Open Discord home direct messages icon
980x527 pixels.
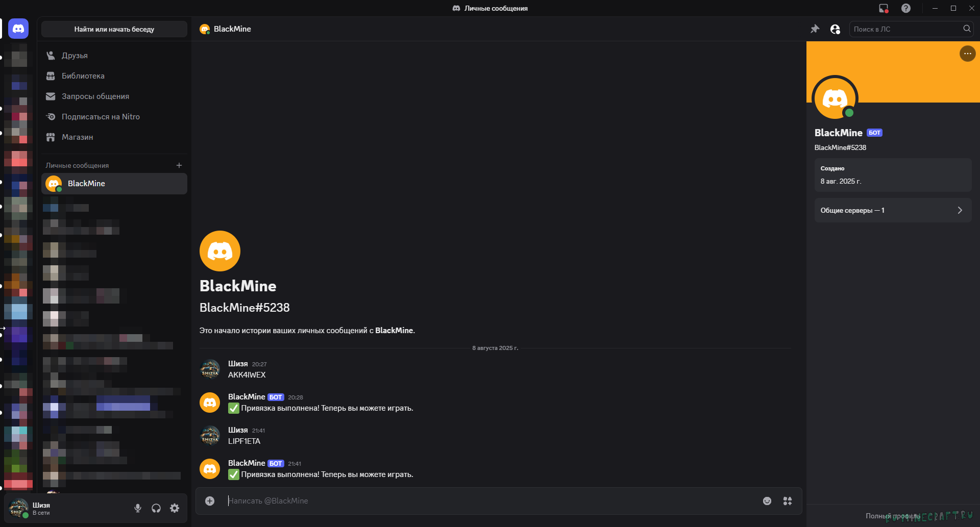pos(18,29)
